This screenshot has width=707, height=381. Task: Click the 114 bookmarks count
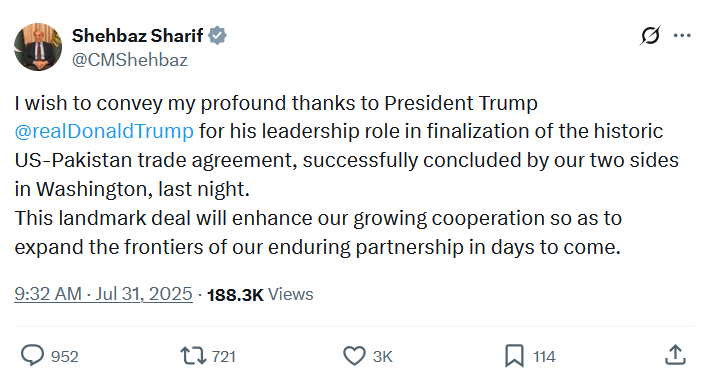pos(544,357)
